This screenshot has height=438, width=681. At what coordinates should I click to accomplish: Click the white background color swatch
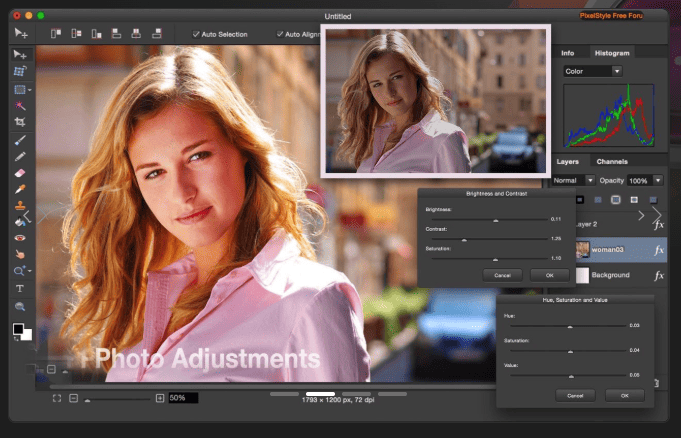click(27, 335)
